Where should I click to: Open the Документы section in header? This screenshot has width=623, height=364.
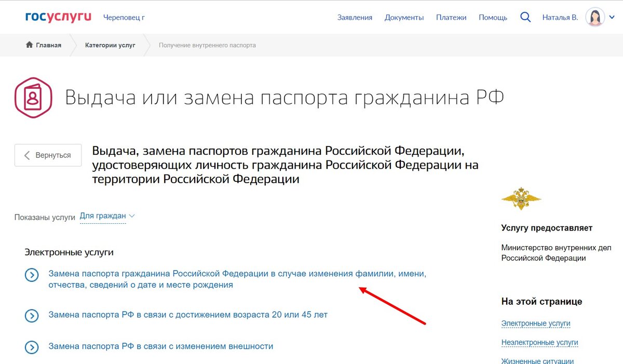405,17
